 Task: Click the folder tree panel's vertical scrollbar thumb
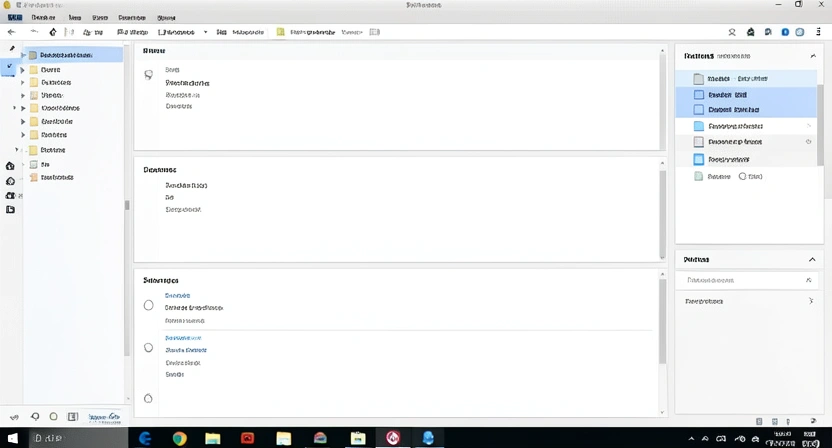(x=127, y=205)
